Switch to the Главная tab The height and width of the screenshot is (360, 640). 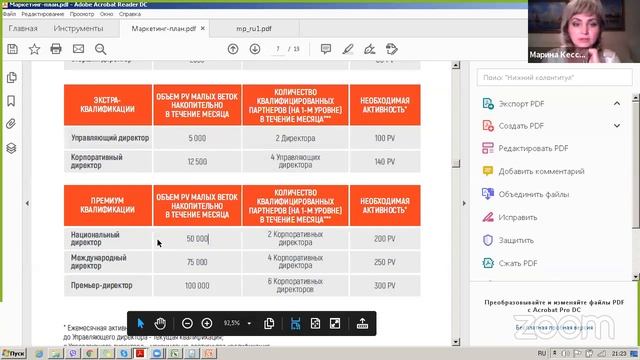[23, 29]
